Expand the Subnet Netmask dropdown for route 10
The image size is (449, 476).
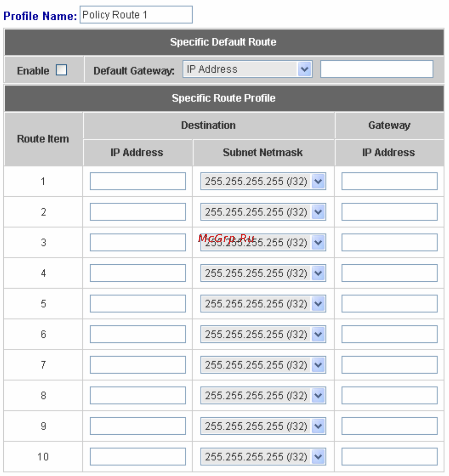pos(263,456)
